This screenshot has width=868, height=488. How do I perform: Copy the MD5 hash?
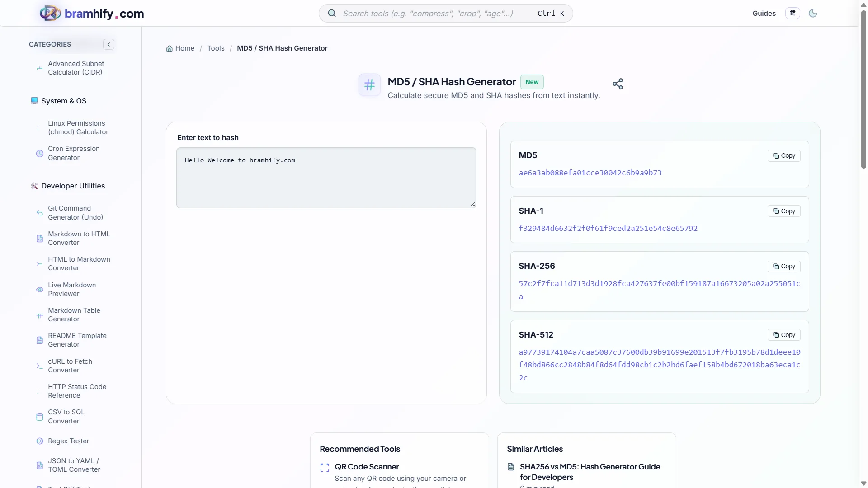pyautogui.click(x=784, y=155)
